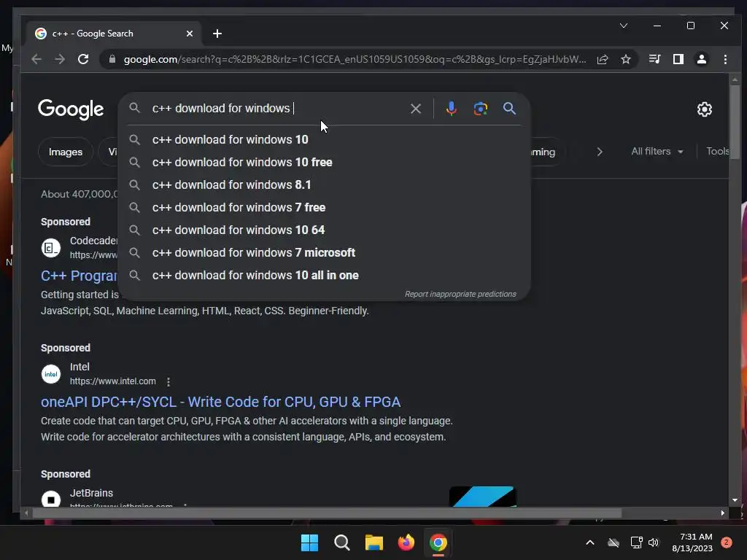Open the tab search chevron in the title bar
The width and height of the screenshot is (747, 560).
[624, 26]
